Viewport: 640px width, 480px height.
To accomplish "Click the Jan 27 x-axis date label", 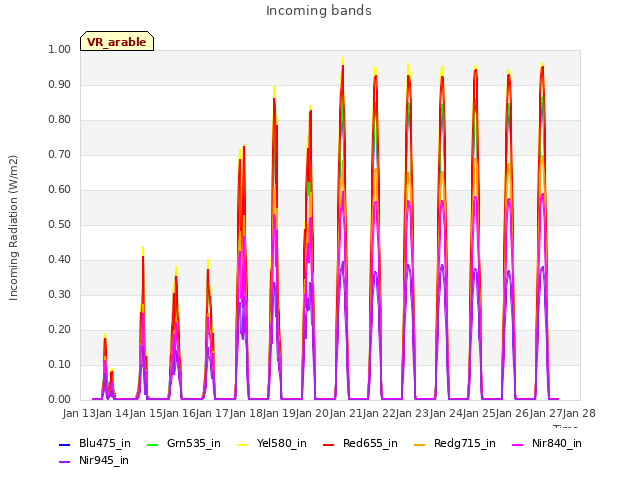I will (x=546, y=413).
